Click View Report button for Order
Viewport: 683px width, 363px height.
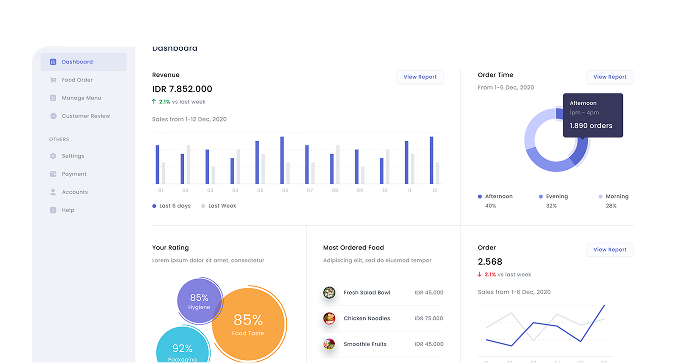(x=610, y=250)
